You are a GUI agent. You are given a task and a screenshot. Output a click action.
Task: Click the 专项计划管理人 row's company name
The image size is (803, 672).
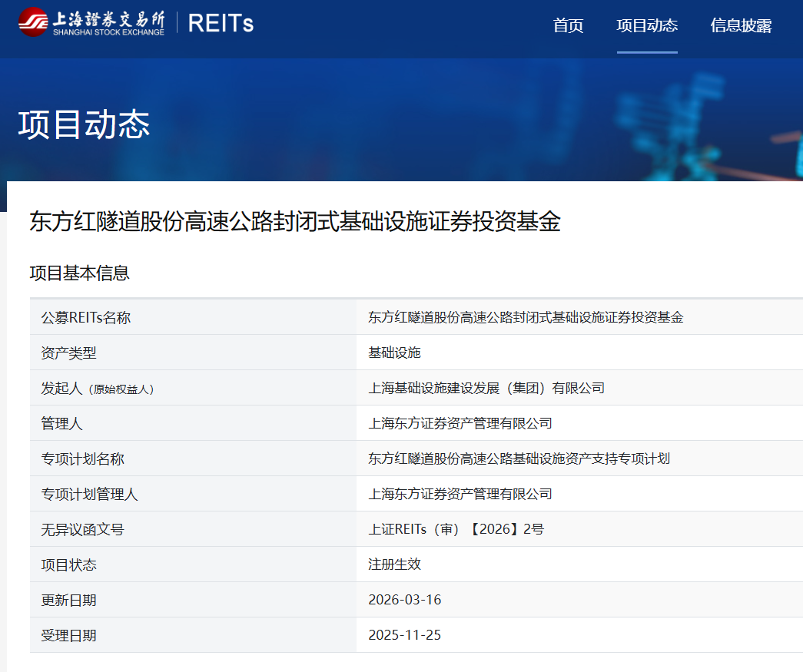(x=460, y=494)
